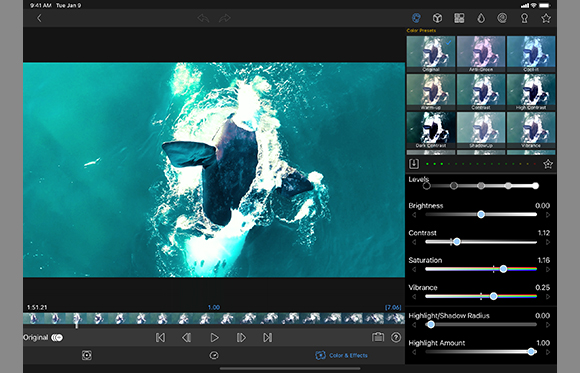Screen dimensions: 580x373
Task: Apply the Dark Contrast color preset
Action: [431, 130]
